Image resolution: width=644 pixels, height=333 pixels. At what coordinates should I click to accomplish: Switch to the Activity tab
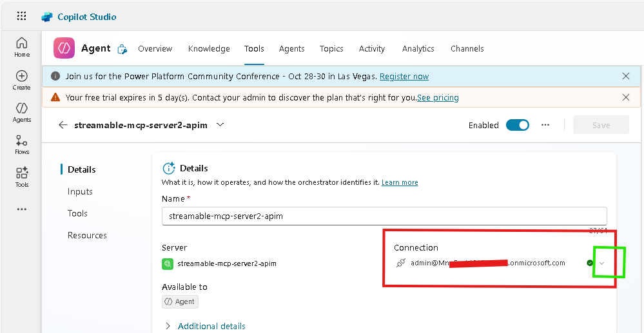click(x=372, y=48)
